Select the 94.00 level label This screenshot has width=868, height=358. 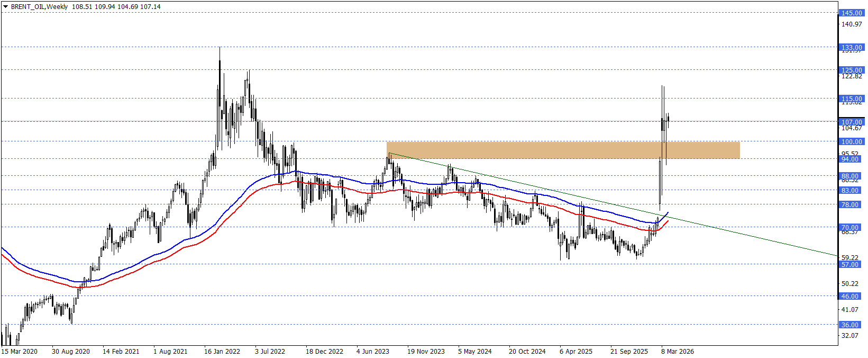coord(852,159)
